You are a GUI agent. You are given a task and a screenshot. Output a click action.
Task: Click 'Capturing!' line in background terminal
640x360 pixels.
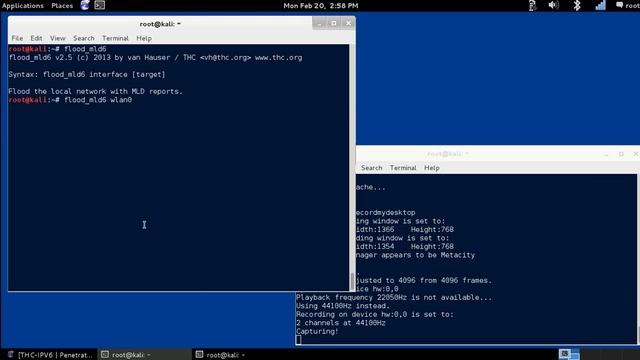point(317,331)
